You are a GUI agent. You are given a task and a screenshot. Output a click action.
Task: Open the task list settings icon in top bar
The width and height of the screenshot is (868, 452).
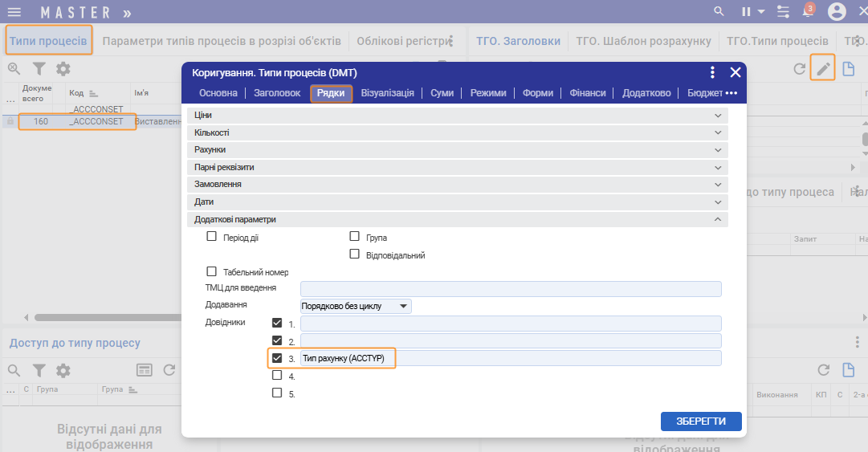click(x=783, y=11)
